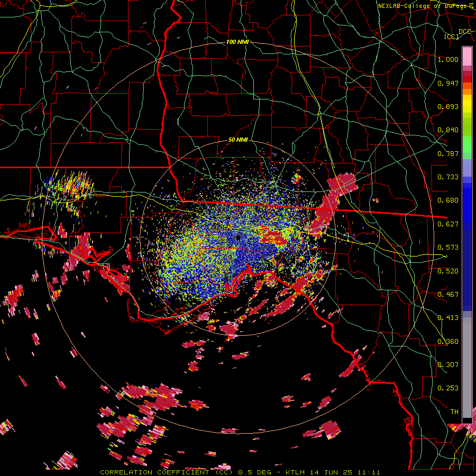Select the TH threshold label on the scale

(454, 412)
